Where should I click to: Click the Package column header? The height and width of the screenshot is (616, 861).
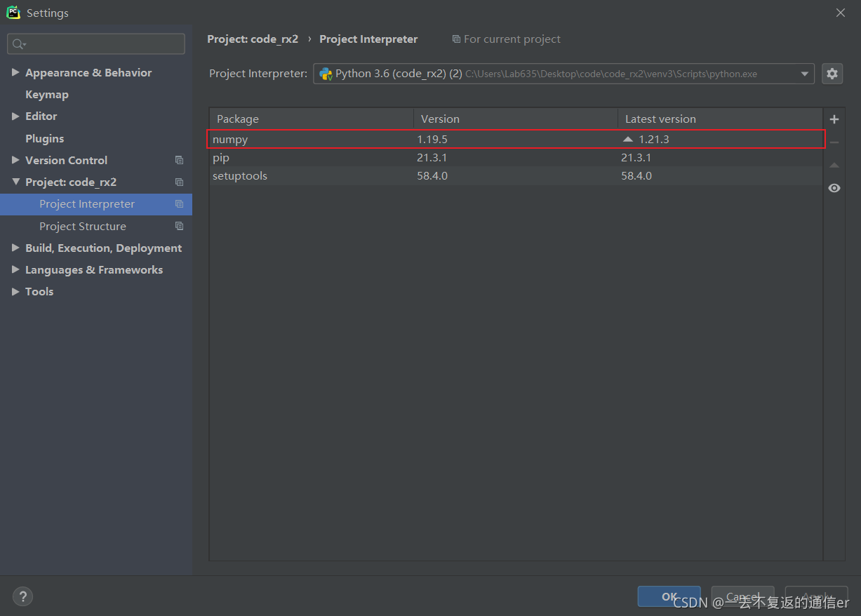[x=311, y=119]
